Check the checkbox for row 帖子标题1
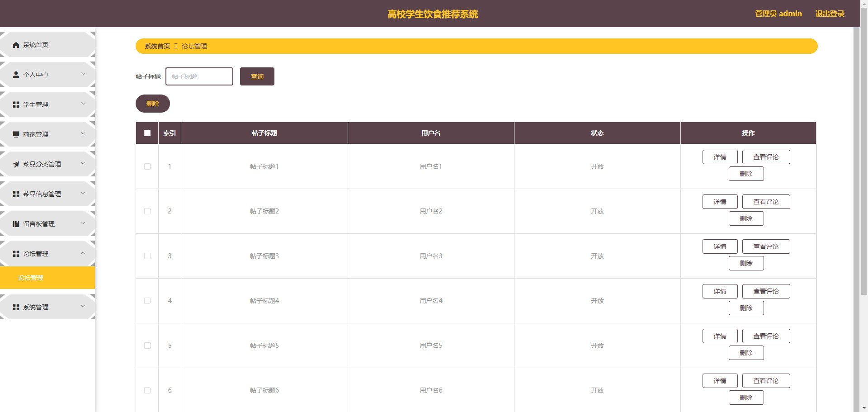 [x=147, y=166]
